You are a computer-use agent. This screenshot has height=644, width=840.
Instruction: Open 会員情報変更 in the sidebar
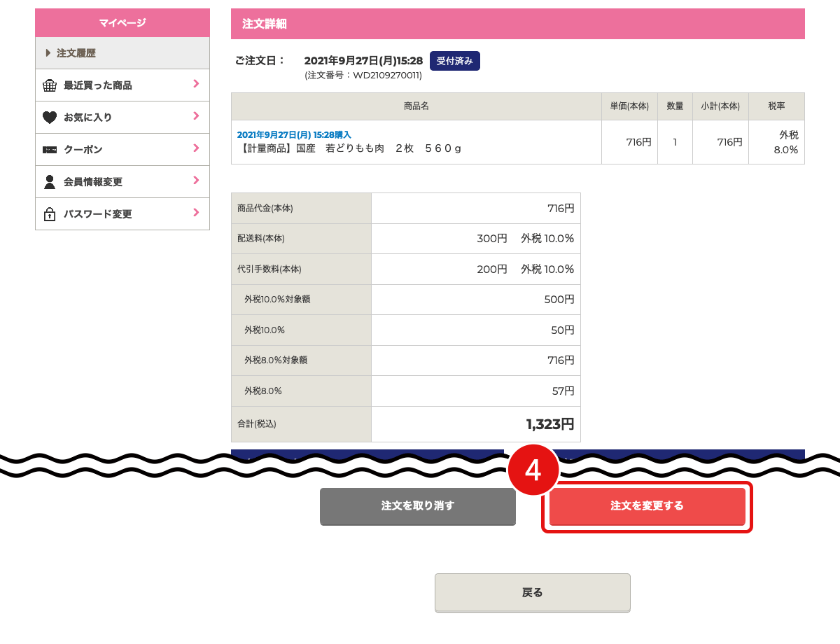[x=93, y=182]
